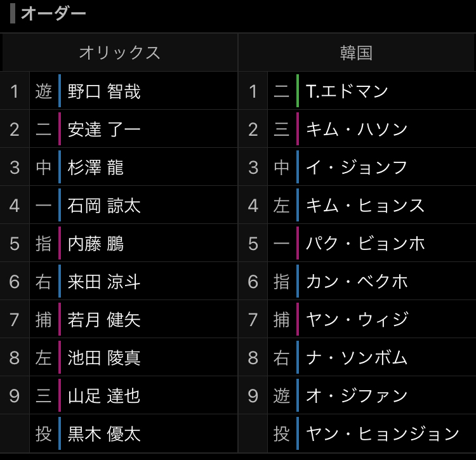View 内藤 鵬 designated hitter entry
The height and width of the screenshot is (460, 476).
pyautogui.click(x=95, y=244)
